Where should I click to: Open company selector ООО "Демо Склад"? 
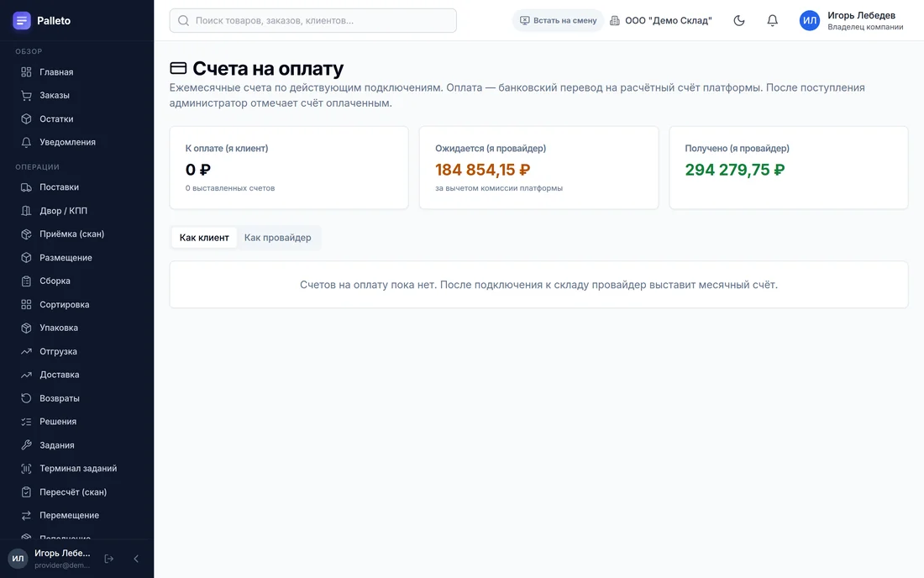point(660,21)
